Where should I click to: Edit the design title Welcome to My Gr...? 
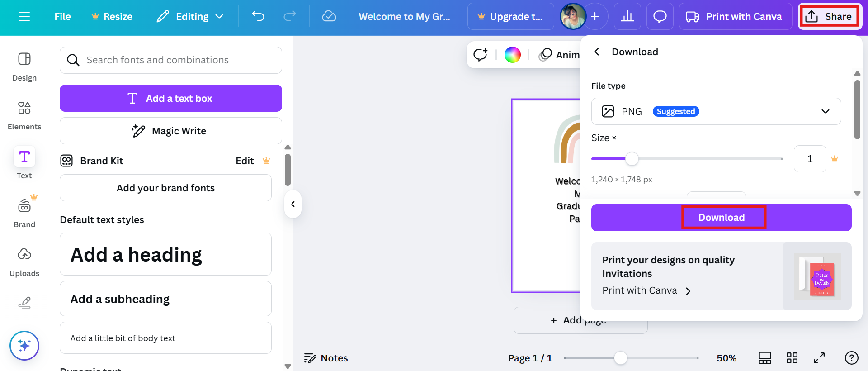(404, 17)
